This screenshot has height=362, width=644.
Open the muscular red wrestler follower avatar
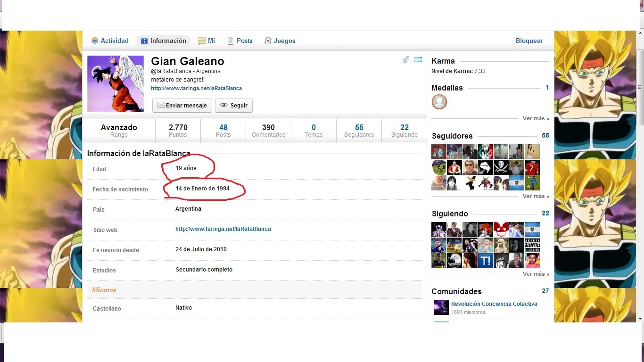coord(454,167)
